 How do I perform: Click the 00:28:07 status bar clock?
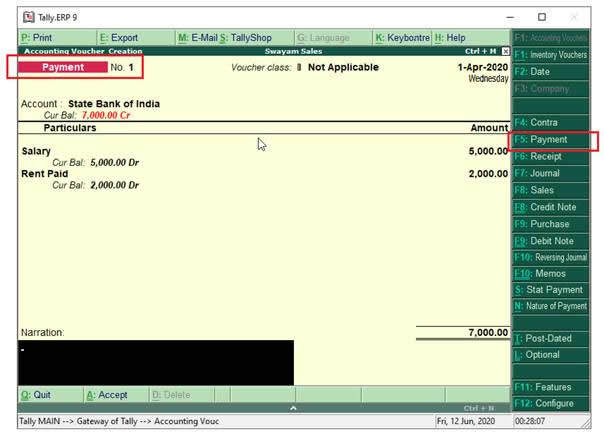pos(530,421)
